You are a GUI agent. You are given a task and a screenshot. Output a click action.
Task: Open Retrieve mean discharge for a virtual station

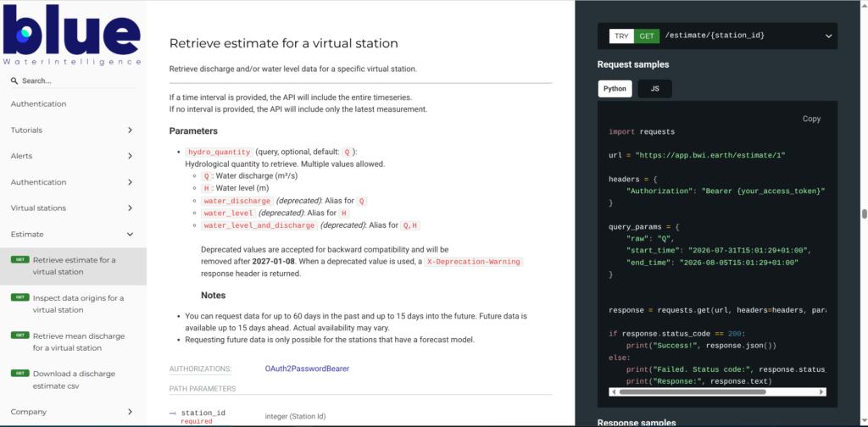(x=73, y=341)
